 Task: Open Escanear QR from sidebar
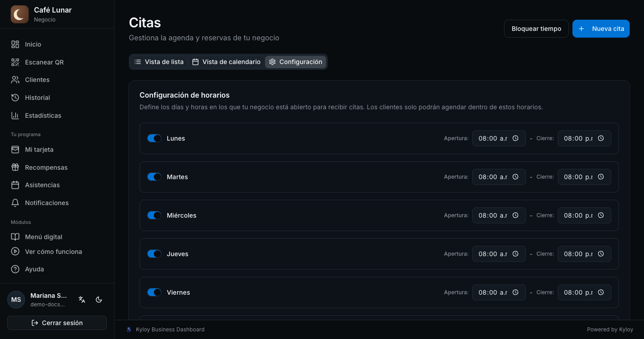point(57,62)
